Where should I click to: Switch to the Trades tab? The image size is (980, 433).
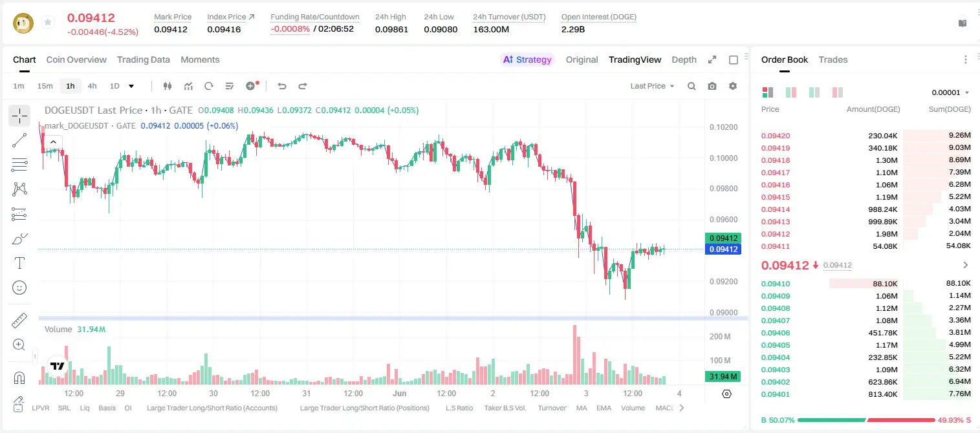pyautogui.click(x=833, y=59)
